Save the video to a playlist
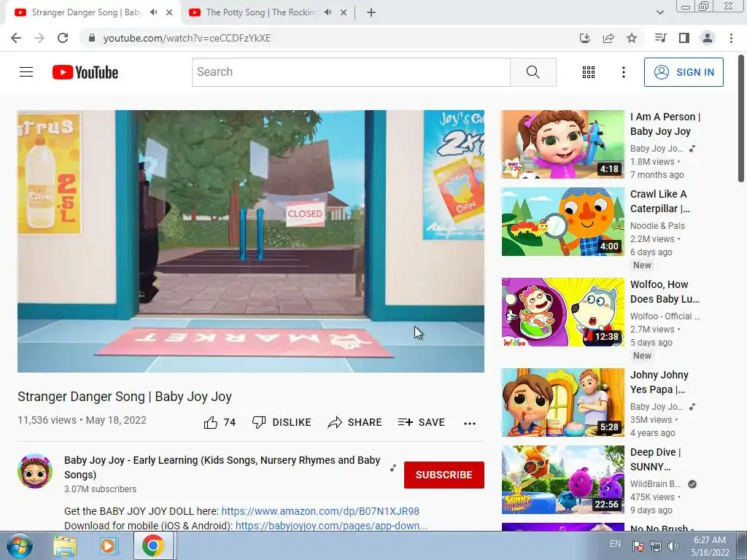The image size is (747, 560). pyautogui.click(x=421, y=422)
